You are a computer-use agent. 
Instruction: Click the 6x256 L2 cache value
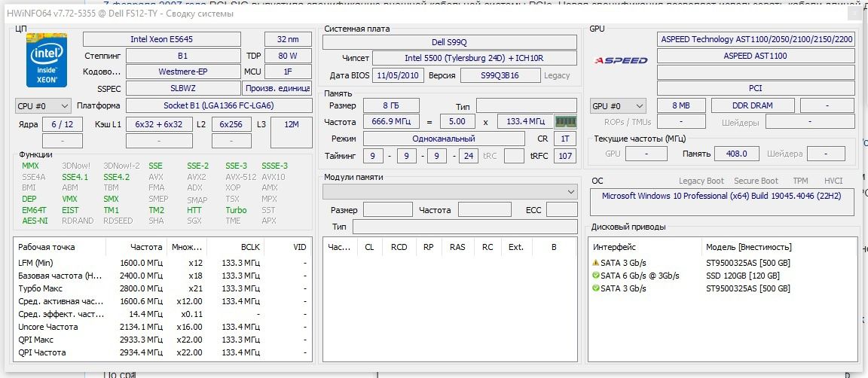(231, 124)
